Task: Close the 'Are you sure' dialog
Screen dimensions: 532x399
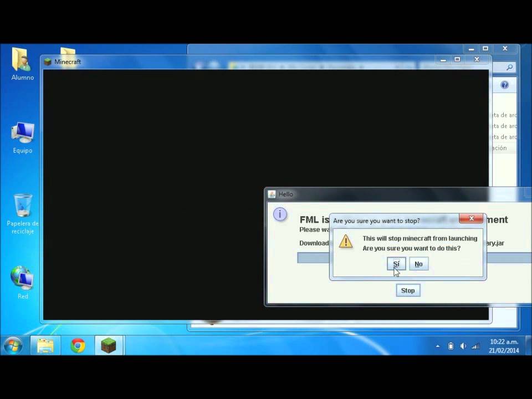Action: click(471, 218)
